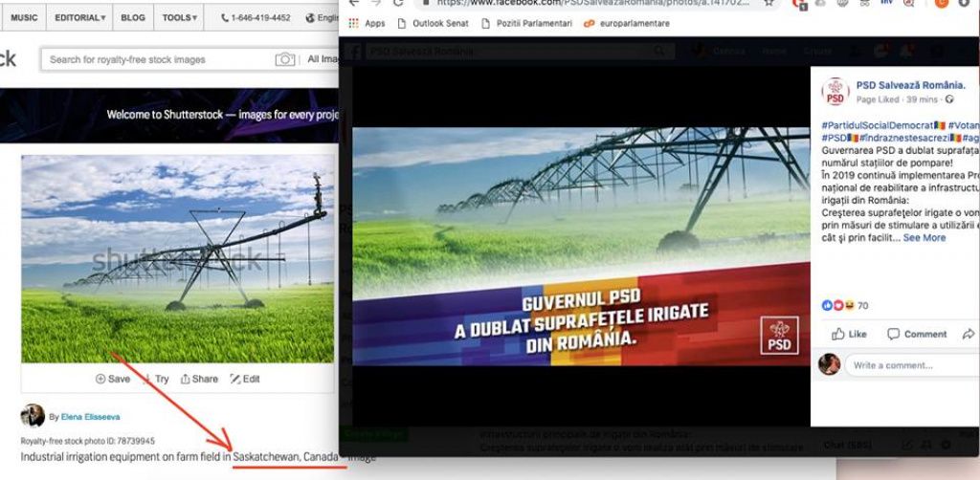Image resolution: width=980 pixels, height=480 pixels.
Task: Open contributor Elena Elisseeva's profile link
Action: click(x=91, y=416)
